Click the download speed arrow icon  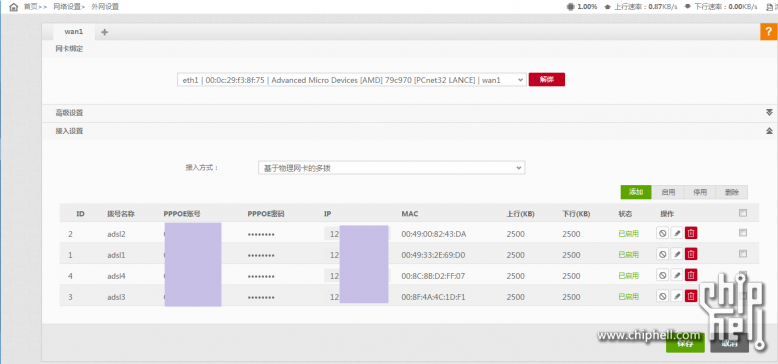(687, 7)
